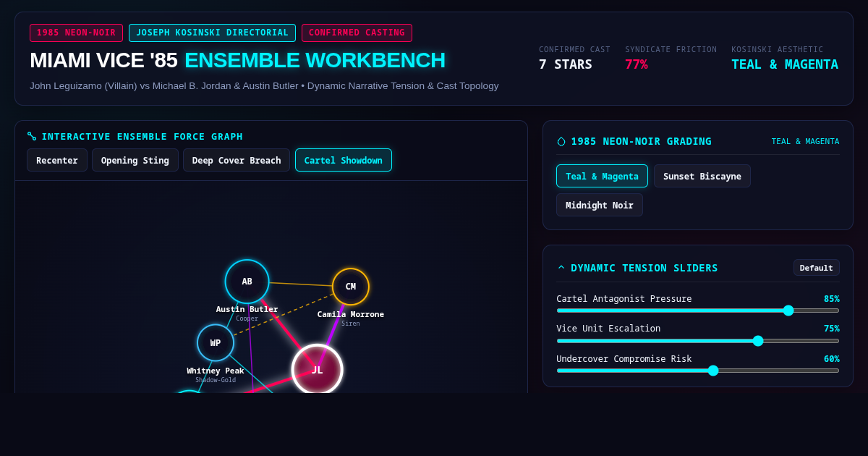Click the droplet icon beside Neon-Noir Grading

561,141
